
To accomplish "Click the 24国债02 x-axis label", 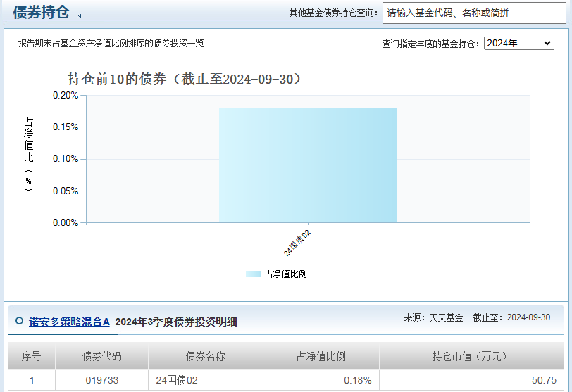I will click(x=297, y=243).
